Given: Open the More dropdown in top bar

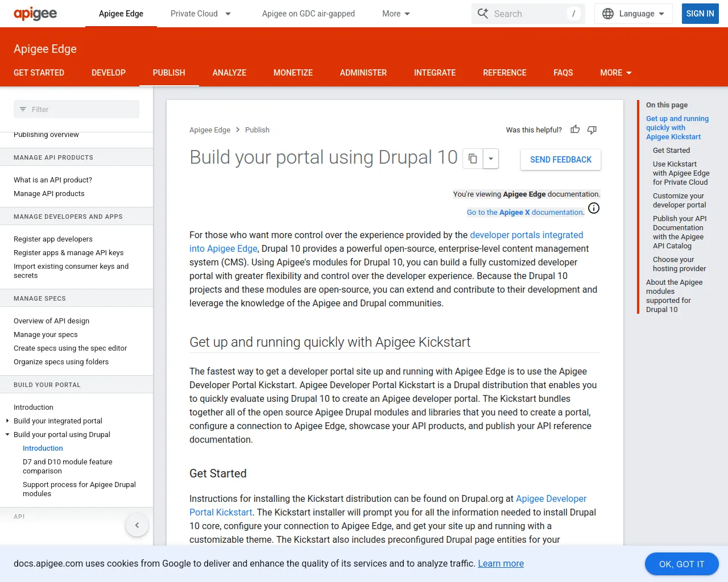Looking at the screenshot, I should tap(396, 14).
